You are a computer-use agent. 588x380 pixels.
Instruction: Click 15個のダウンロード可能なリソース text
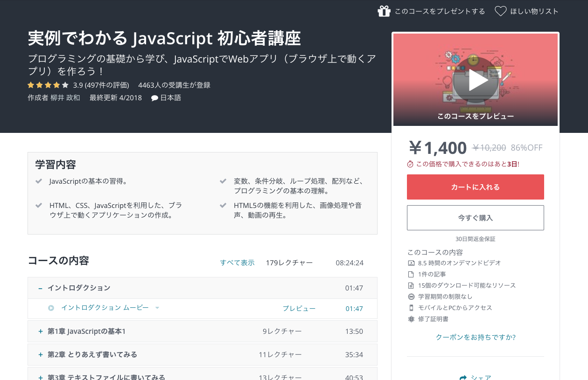tap(467, 285)
